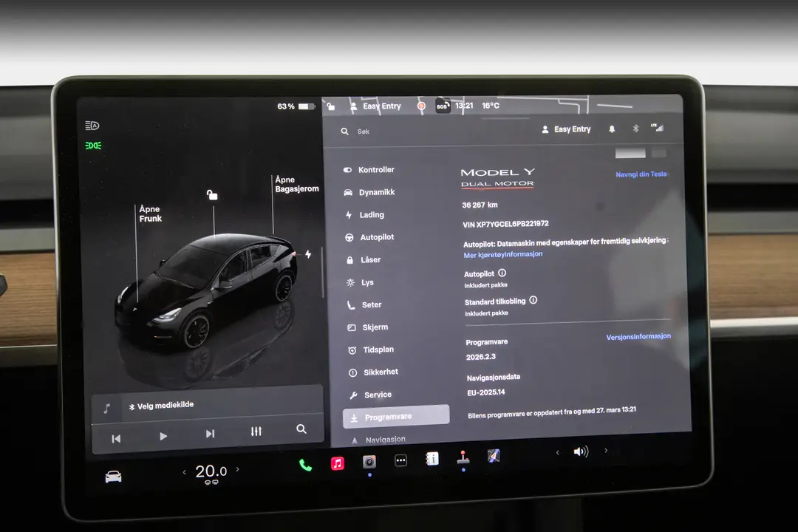This screenshot has width=798, height=532.
Task: Tap the 16°C outside temperature
Action: point(491,106)
